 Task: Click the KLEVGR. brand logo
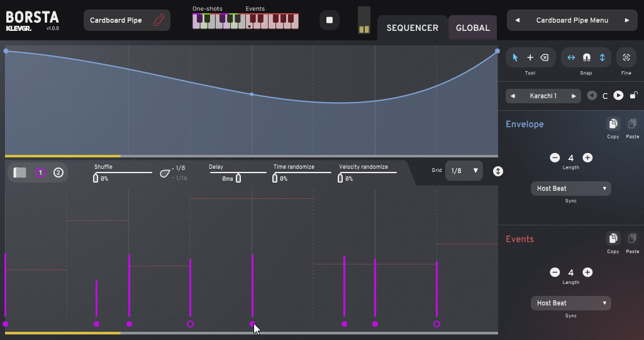(18, 28)
